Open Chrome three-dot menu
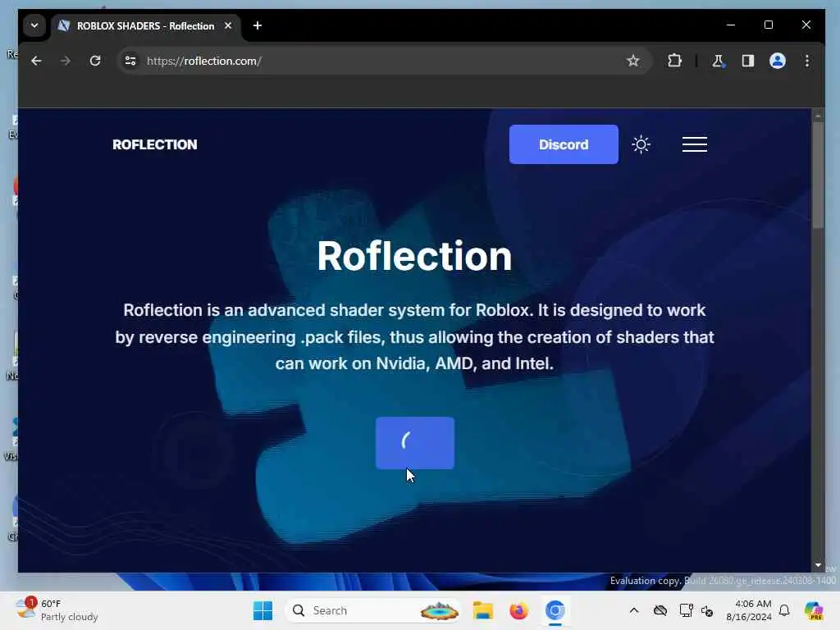Screen dimensions: 840x630 (807, 61)
